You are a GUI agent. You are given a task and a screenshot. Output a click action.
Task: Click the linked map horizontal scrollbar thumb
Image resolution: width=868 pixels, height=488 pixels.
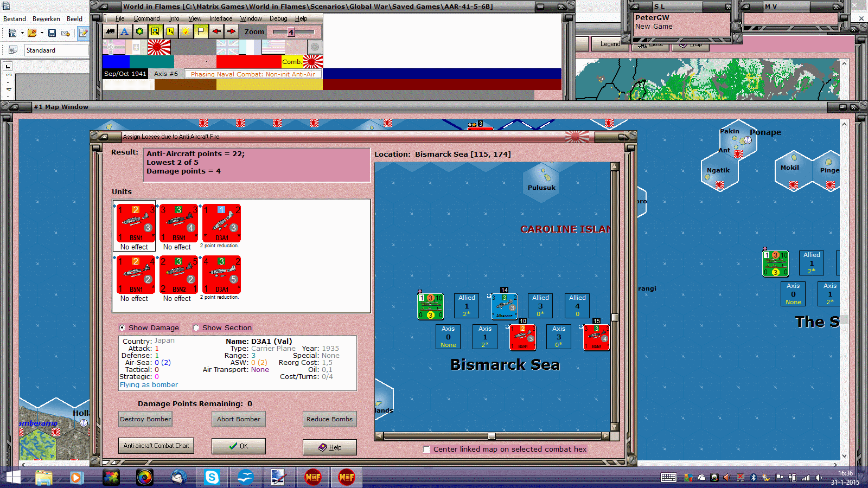[x=492, y=436]
